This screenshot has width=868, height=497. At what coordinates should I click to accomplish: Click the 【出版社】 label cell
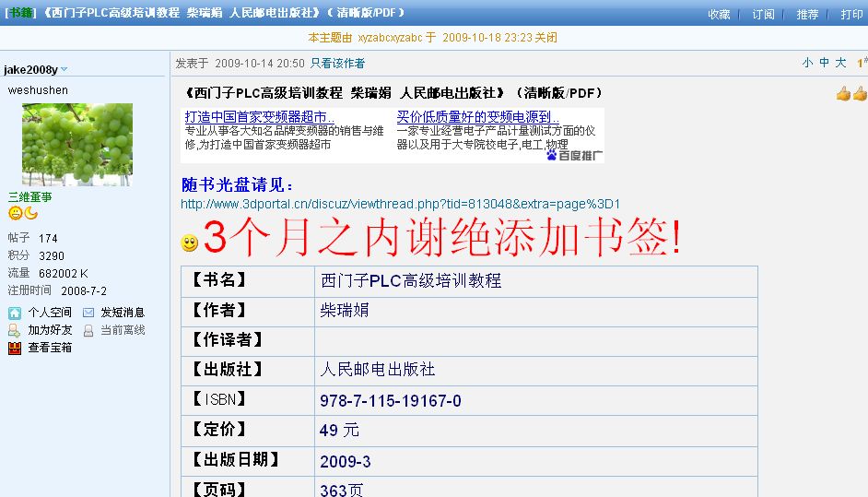point(248,371)
